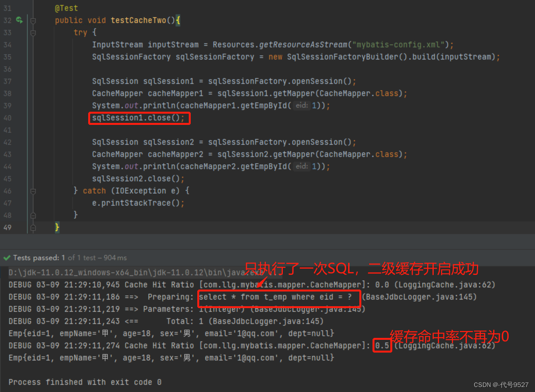Viewport: 535px width, 392px height.
Task: Click the method fold end marker on line 49
Action: tap(33, 228)
